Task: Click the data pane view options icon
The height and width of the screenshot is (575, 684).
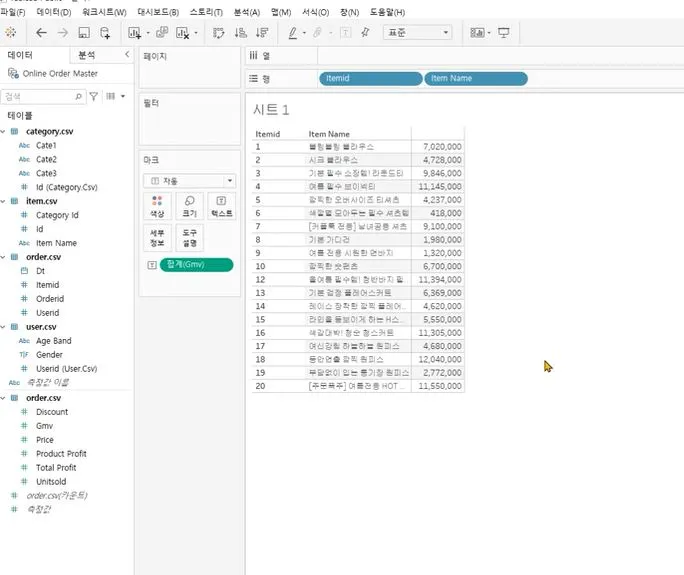Action: tap(111, 96)
